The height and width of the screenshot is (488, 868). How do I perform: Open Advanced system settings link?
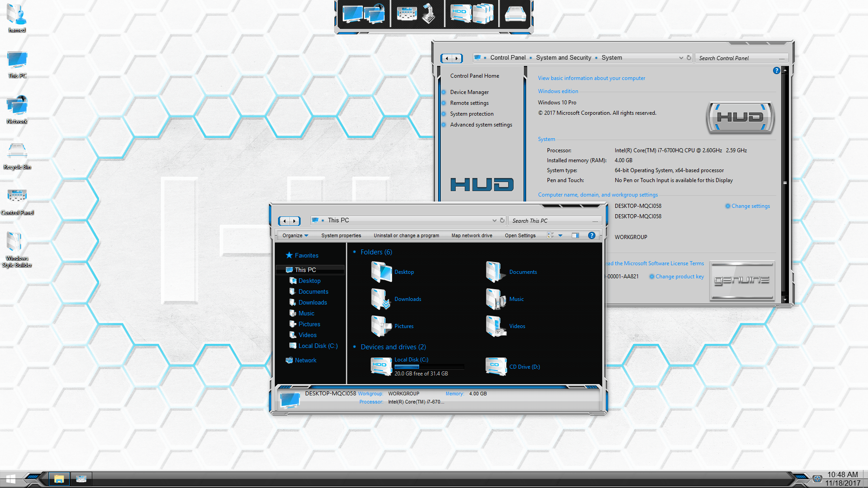[x=481, y=125]
